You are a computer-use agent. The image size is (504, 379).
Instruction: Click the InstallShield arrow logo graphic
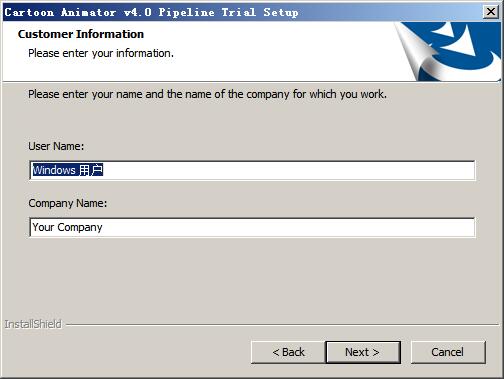(448, 51)
